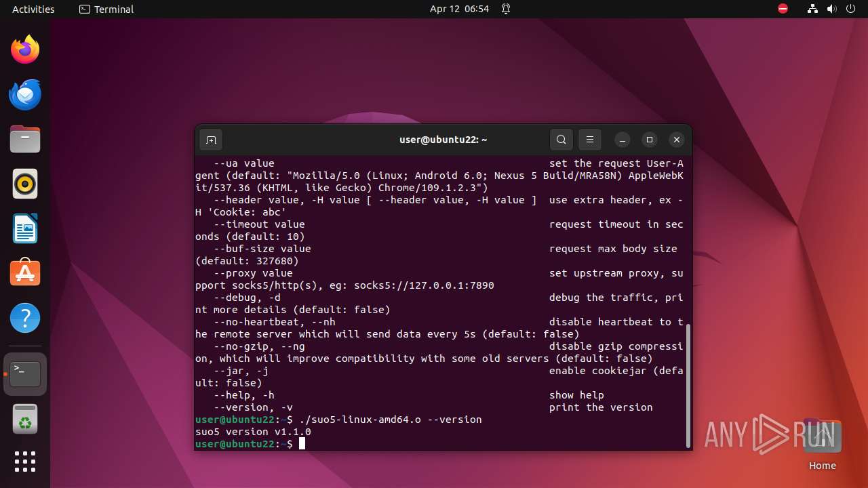Search in the Terminal window
Image resolution: width=868 pixels, height=488 pixels.
(561, 140)
